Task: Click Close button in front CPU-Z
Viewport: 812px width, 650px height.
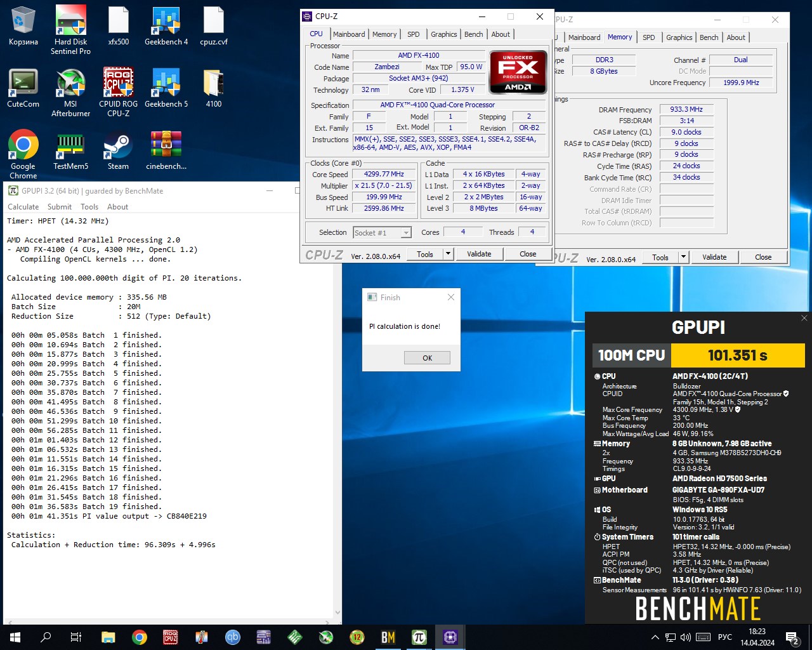Action: 528,254
